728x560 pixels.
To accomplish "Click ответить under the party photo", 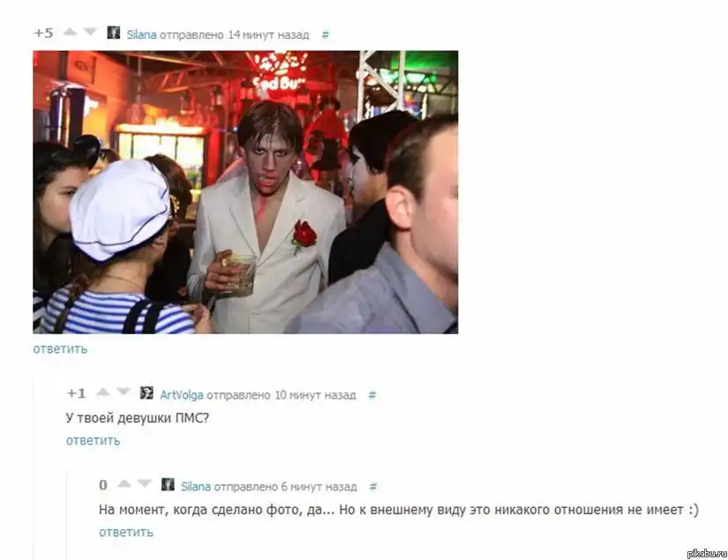I will coord(60,349).
